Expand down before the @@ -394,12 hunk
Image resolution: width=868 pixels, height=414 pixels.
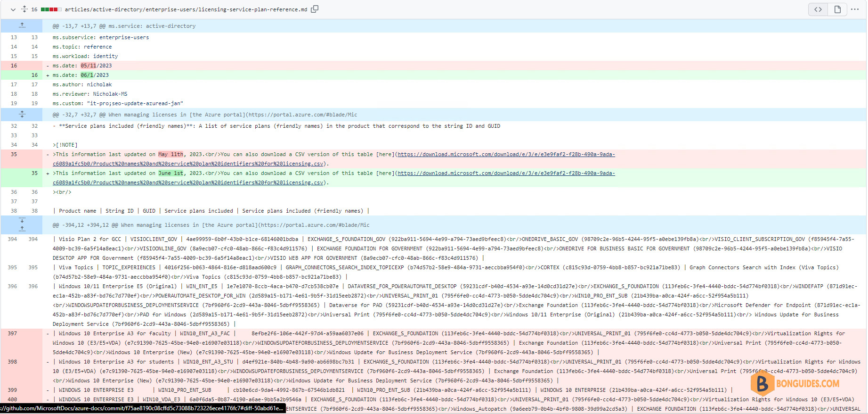point(22,220)
